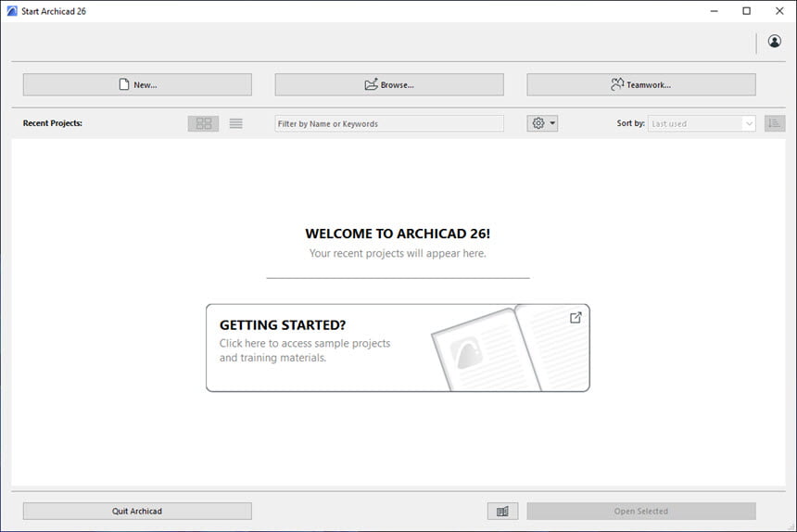This screenshot has width=797, height=532.
Task: Switch recent projects to thumbnail grid view
Action: pos(203,123)
